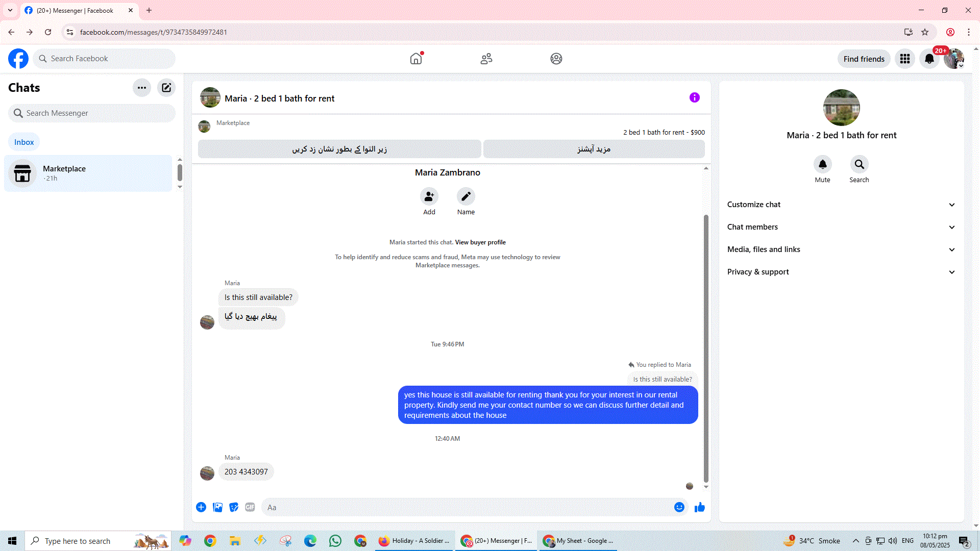
Task: Go back to the previous page
Action: (x=11, y=32)
